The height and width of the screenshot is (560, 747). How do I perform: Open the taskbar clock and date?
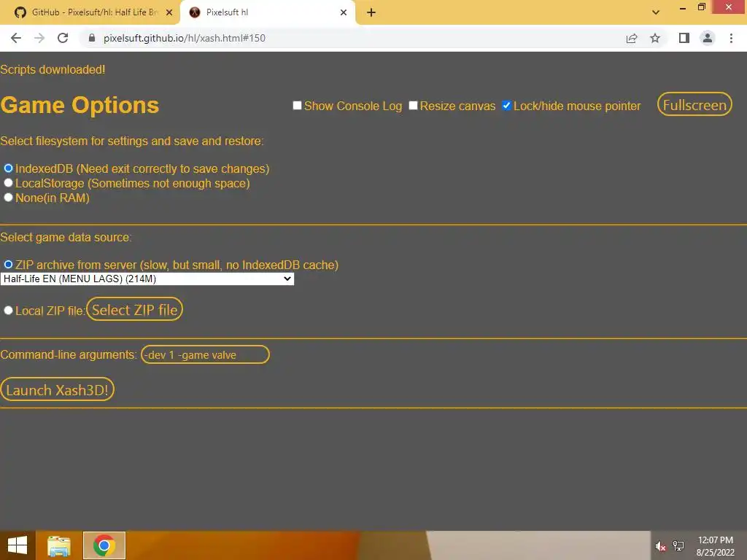point(715,546)
